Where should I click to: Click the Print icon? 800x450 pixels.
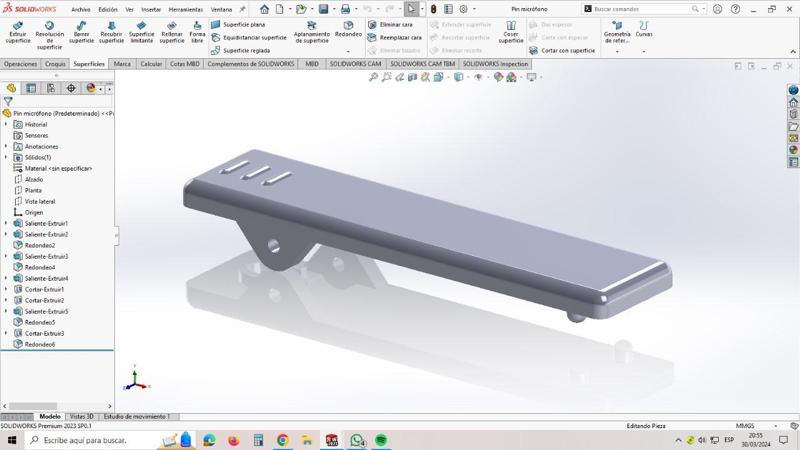pyautogui.click(x=345, y=9)
